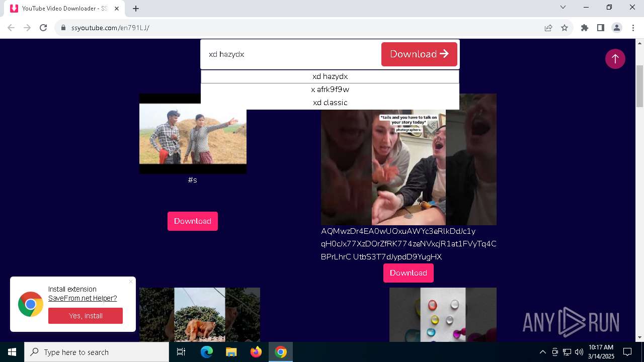
Task: Click taskbar search box
Action: pos(97,352)
